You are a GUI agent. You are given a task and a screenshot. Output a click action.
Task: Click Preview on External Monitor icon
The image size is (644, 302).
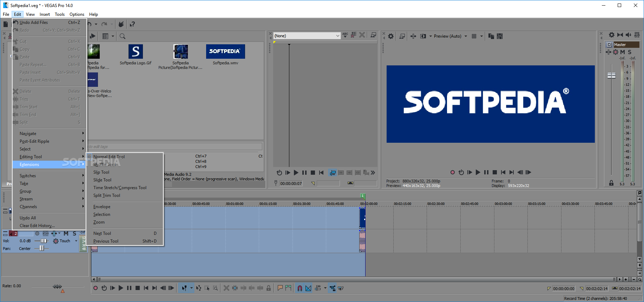402,36
